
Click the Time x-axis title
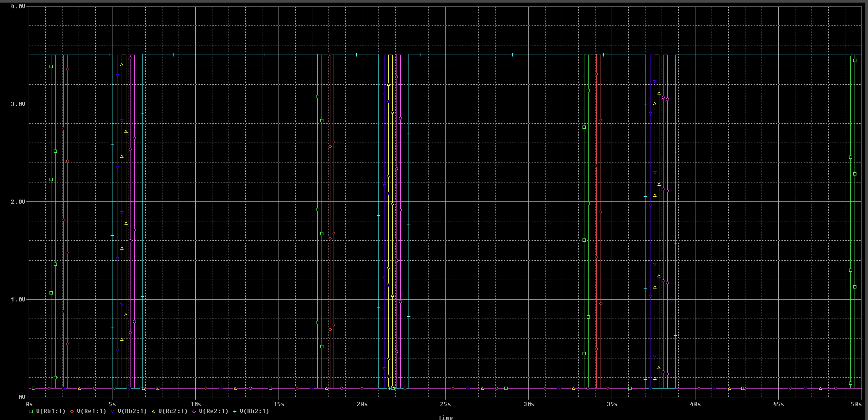(x=446, y=418)
